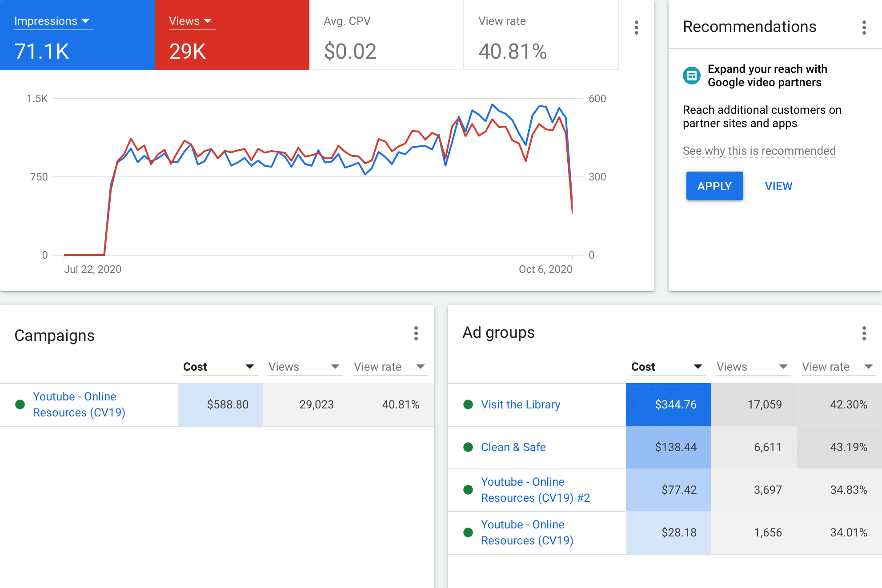This screenshot has height=588, width=882.
Task: Open Youtube - Online Resources (CV19) #2 ad group
Action: coord(536,490)
